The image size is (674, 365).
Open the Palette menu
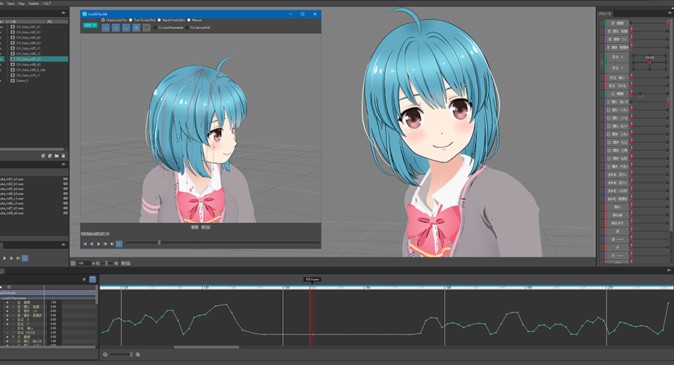34,3
